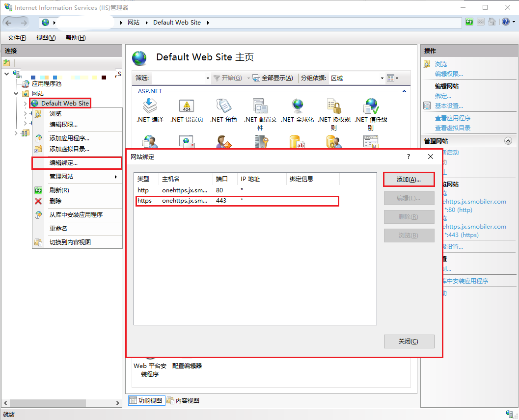Image resolution: width=519 pixels, height=420 pixels.
Task: Choose 编辑权限... from context menu
Action: click(x=77, y=125)
